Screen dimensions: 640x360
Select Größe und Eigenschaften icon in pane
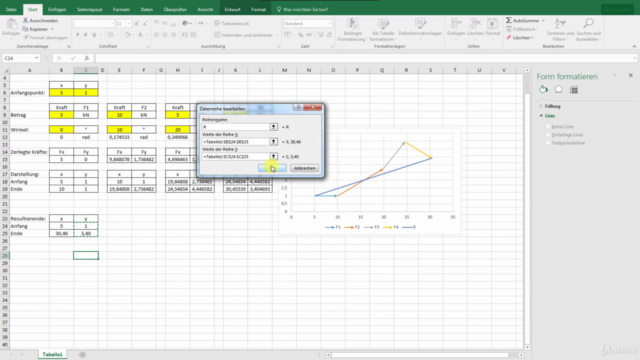pos(574,90)
